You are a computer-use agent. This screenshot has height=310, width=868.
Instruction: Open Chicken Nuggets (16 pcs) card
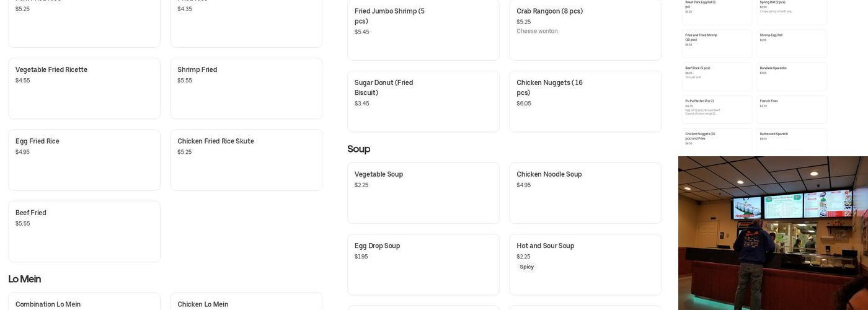tap(585, 101)
